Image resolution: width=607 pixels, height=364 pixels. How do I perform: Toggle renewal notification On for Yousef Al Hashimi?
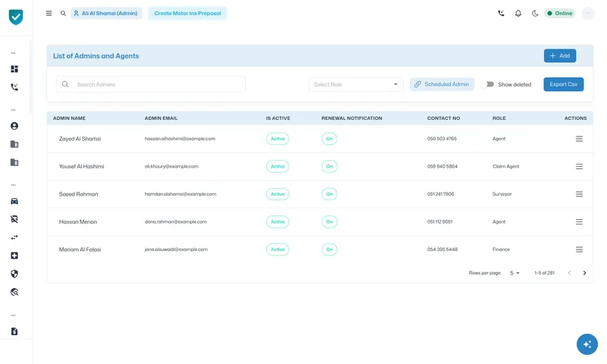[x=329, y=166]
